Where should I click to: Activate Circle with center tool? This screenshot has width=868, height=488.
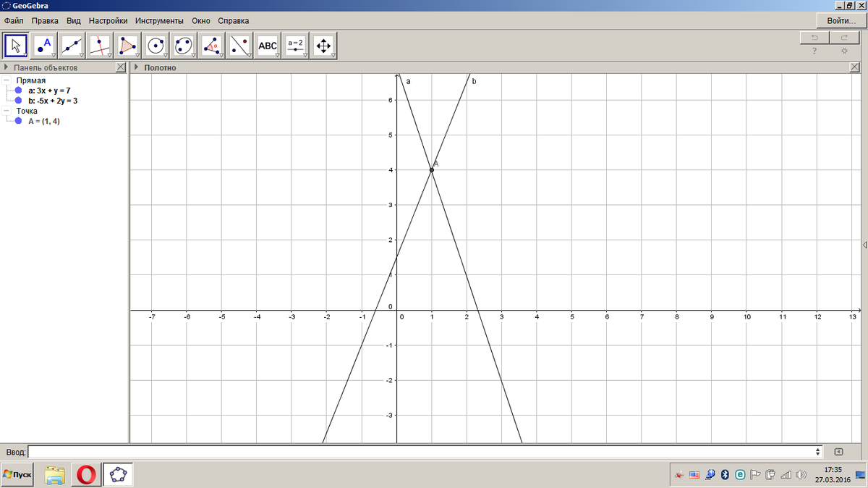point(156,46)
